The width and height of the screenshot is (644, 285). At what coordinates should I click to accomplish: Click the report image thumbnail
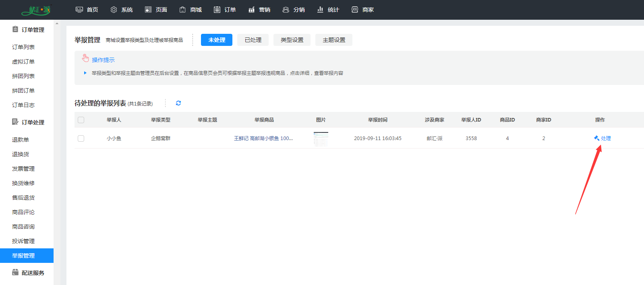[321, 139]
